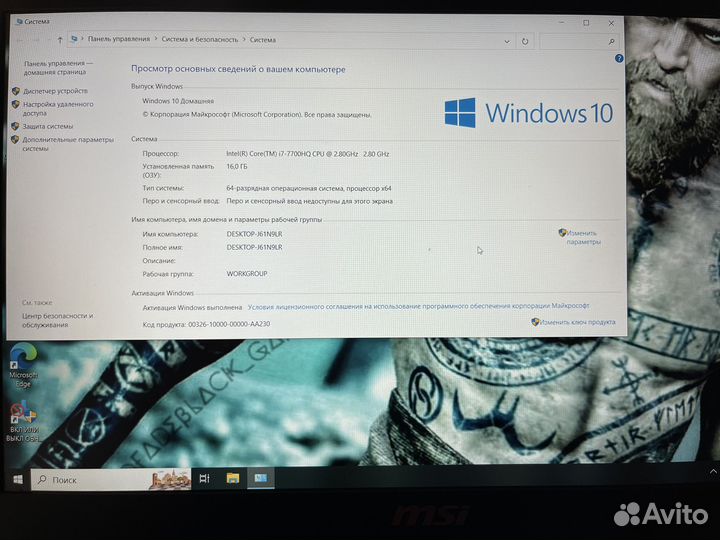Select the System window taskbar icon

pos(259,480)
